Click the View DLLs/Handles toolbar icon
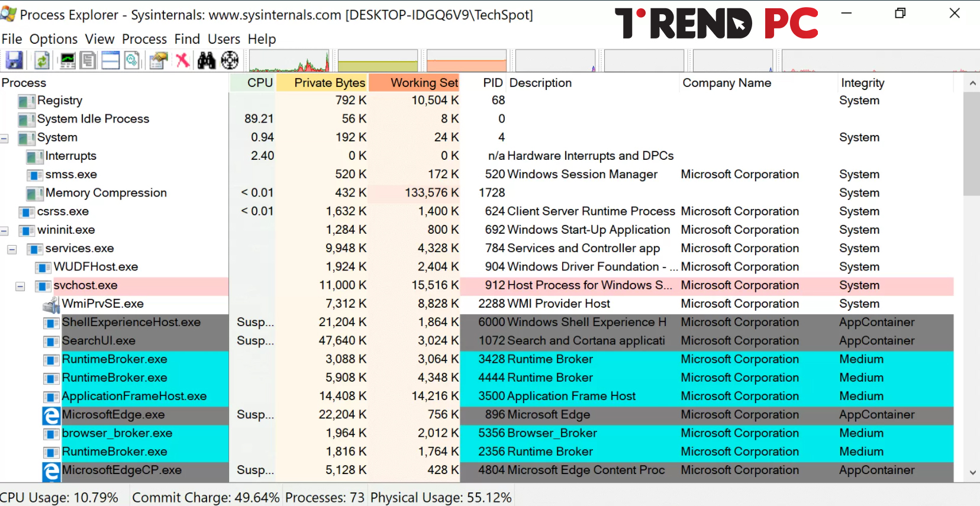This screenshot has width=980, height=506. point(133,60)
